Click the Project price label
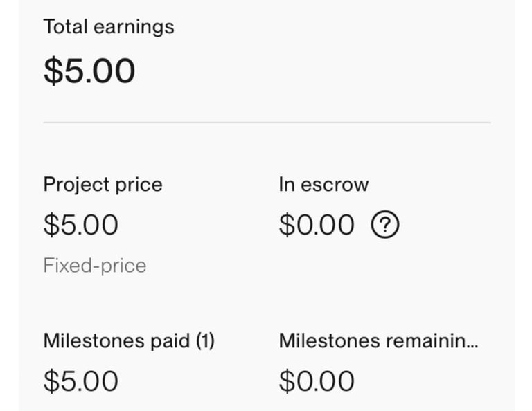Screen dimensions: 532x411 103,185
